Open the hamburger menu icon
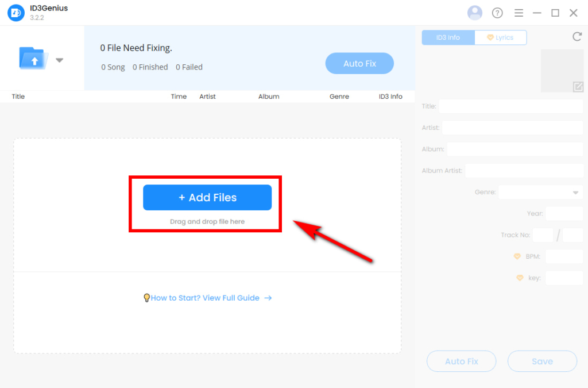This screenshot has width=588, height=388. pyautogui.click(x=519, y=13)
